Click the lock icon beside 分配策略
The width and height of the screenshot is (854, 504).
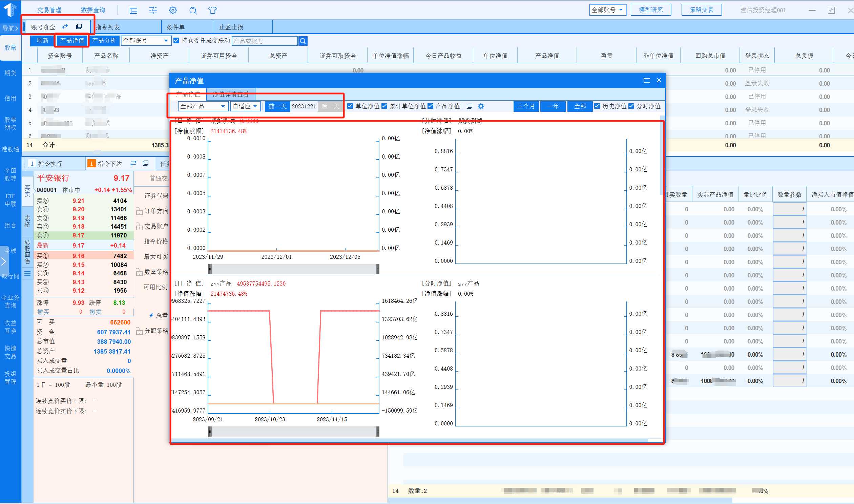point(139,331)
